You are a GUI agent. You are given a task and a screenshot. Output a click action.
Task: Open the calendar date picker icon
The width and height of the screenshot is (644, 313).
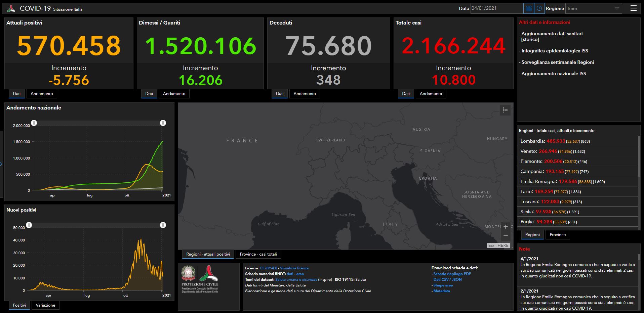[528, 8]
